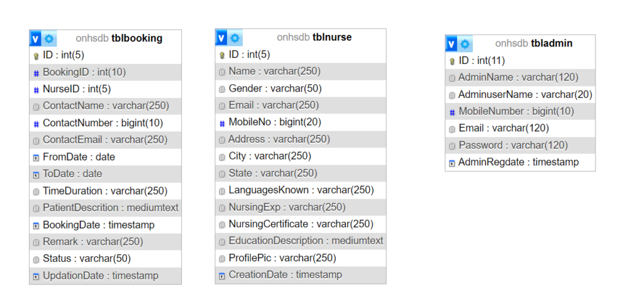Viewport: 644px width, 304px height.
Task: Click the numeric icon next to MobileNo
Action: tap(222, 123)
